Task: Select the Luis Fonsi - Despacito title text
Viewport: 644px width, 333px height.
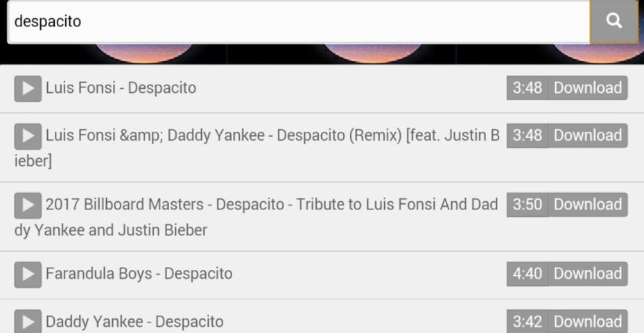Action: [121, 87]
